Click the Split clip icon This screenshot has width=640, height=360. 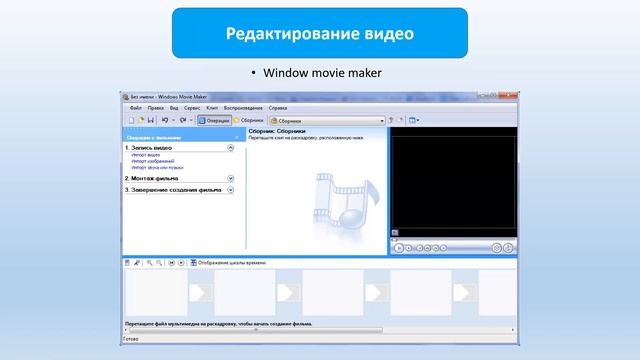click(496, 248)
